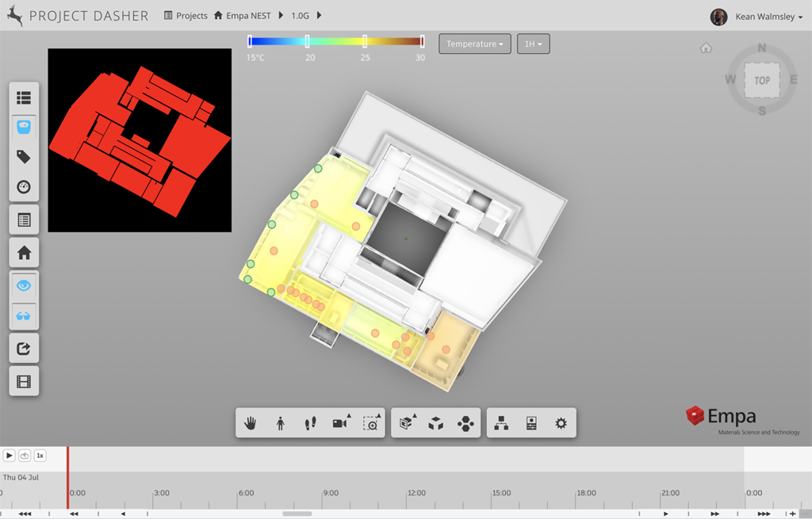
Task: Toggle the blue sensor list button
Action: pyautogui.click(x=24, y=127)
